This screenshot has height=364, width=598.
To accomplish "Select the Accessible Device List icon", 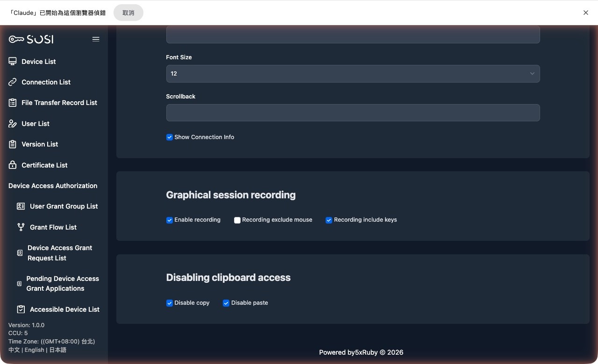I will (20, 309).
